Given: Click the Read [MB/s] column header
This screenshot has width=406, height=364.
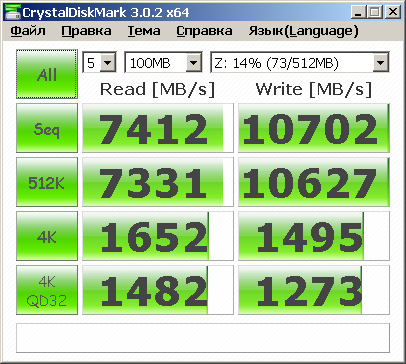Looking at the screenshot, I should [157, 89].
